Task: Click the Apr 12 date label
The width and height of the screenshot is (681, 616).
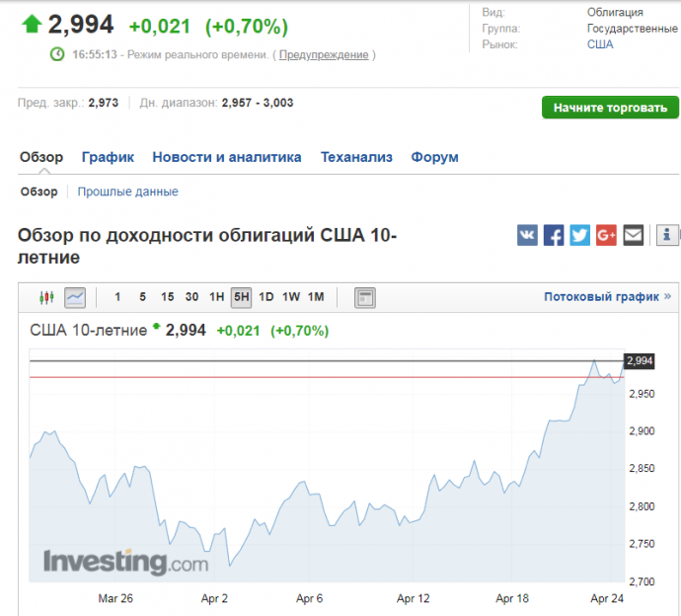Action: [413, 598]
